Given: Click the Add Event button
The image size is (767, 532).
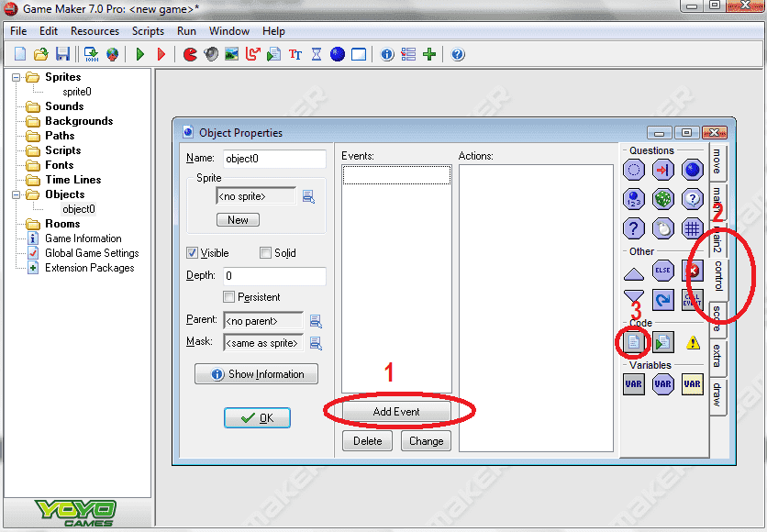Looking at the screenshot, I should click(x=396, y=412).
